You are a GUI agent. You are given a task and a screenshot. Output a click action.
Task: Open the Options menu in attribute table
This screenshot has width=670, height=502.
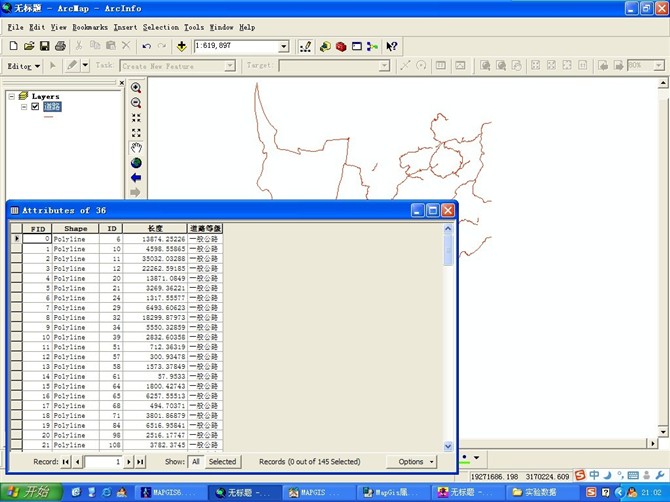point(412,462)
